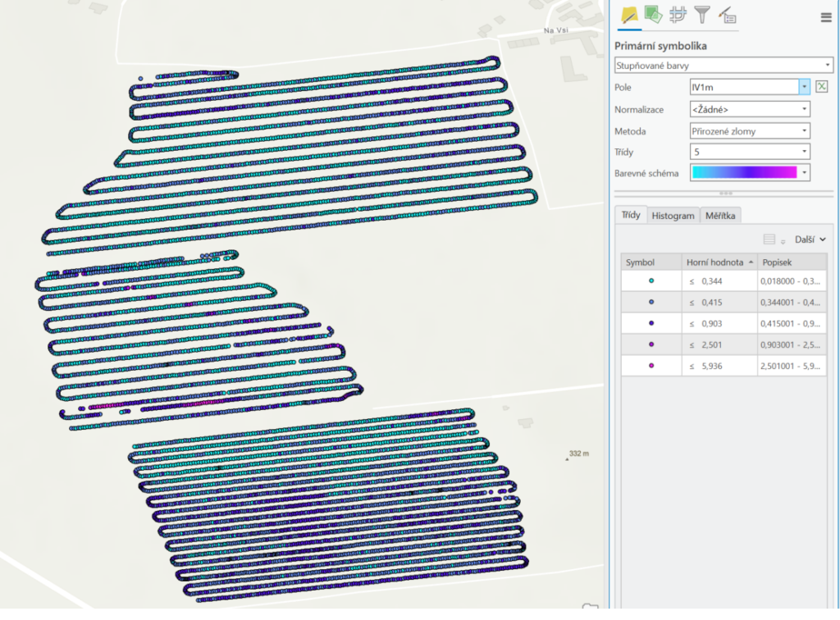The width and height of the screenshot is (840, 620).
Task: Expand the Stupňované barvy symbology type dropdown
Action: point(826,65)
